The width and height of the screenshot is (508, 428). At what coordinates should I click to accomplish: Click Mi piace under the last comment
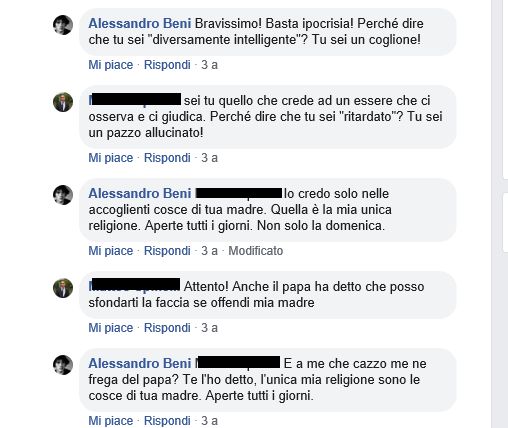(x=111, y=421)
